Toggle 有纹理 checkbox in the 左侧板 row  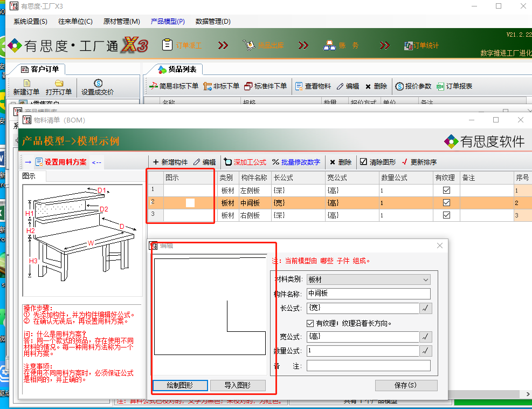446,190
